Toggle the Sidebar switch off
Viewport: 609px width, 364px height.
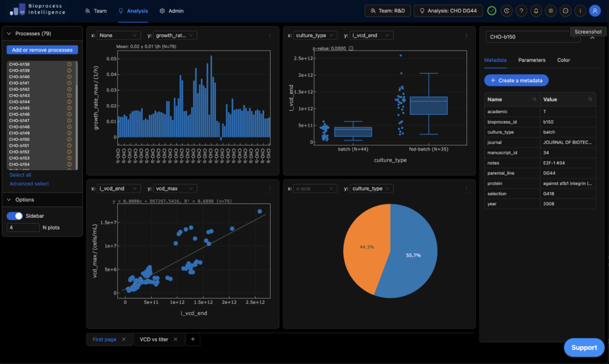[14, 216]
